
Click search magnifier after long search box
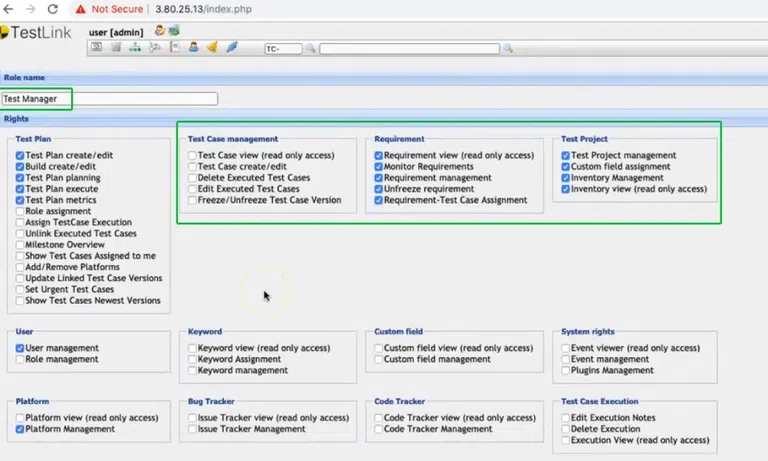tap(508, 48)
